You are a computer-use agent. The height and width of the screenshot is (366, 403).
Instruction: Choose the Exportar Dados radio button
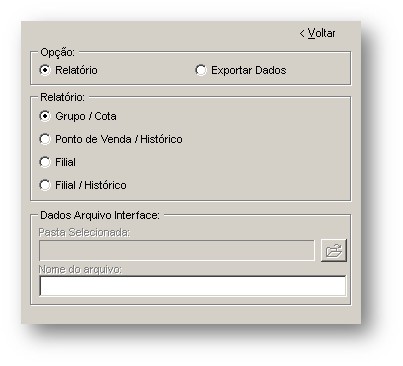pos(201,70)
